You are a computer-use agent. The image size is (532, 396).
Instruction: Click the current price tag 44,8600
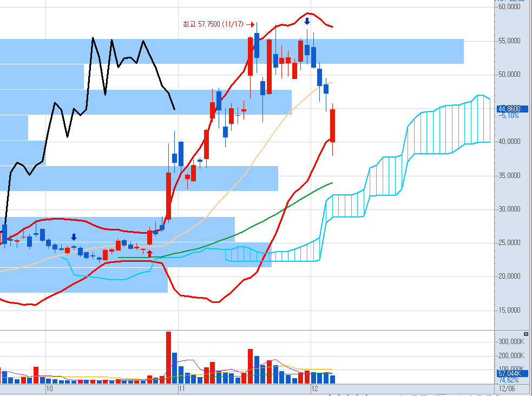point(513,109)
